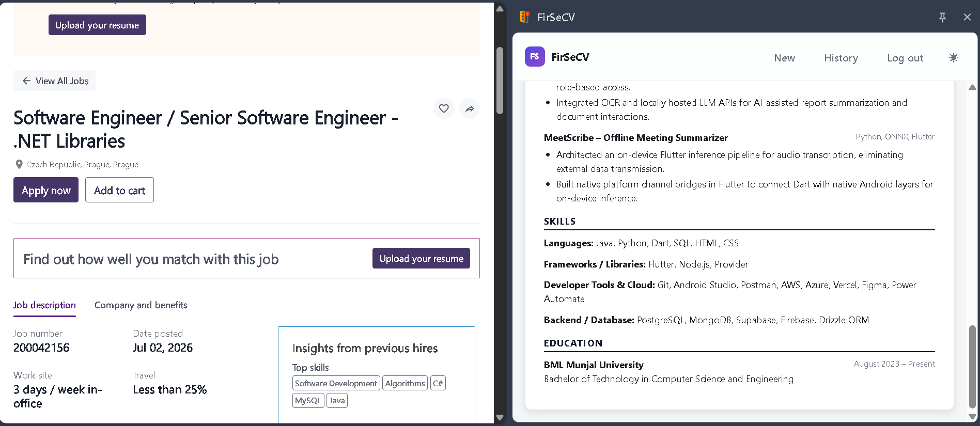Toggle the light/dark theme sun icon
Screen dimensions: 980x426
(954, 58)
